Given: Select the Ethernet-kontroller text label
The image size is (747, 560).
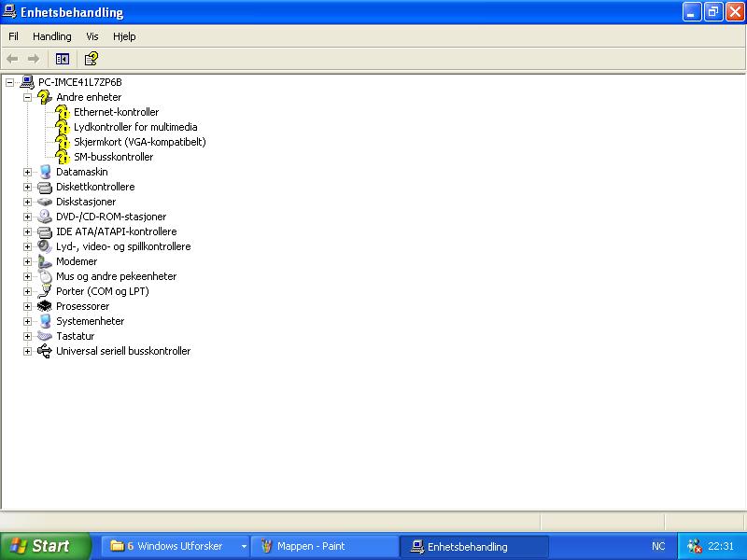Looking at the screenshot, I should pos(116,112).
